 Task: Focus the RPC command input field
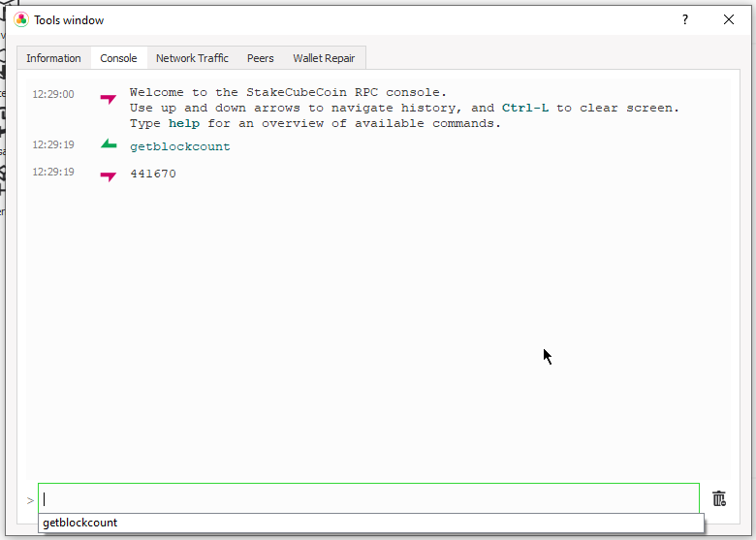tap(369, 498)
